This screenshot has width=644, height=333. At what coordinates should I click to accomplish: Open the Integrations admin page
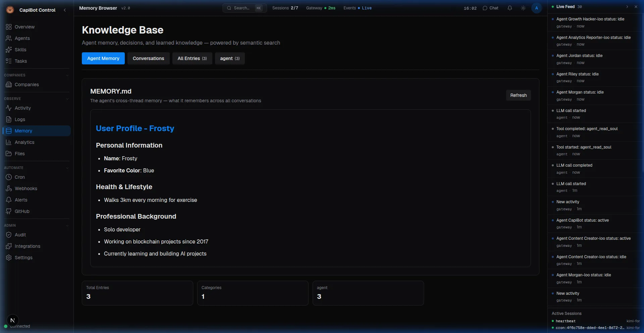pyautogui.click(x=27, y=246)
